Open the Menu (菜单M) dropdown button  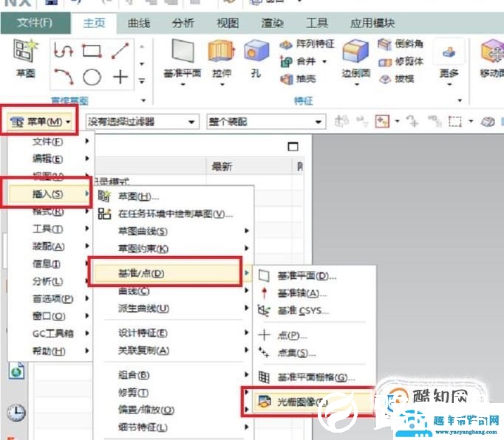tap(39, 122)
